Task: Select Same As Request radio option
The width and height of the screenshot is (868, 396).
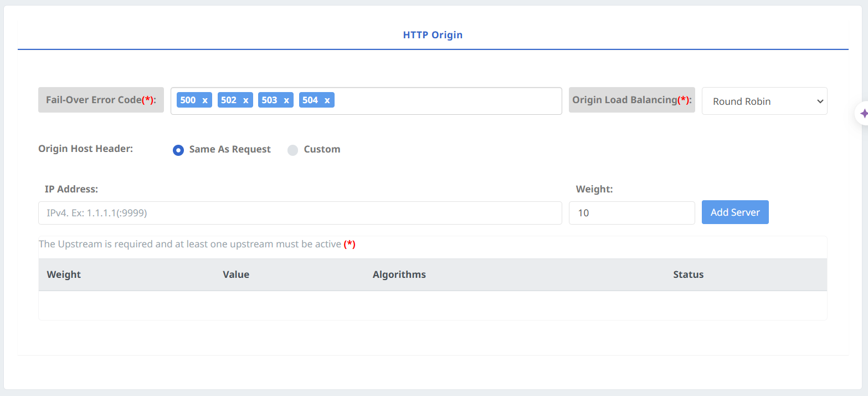Action: [178, 150]
